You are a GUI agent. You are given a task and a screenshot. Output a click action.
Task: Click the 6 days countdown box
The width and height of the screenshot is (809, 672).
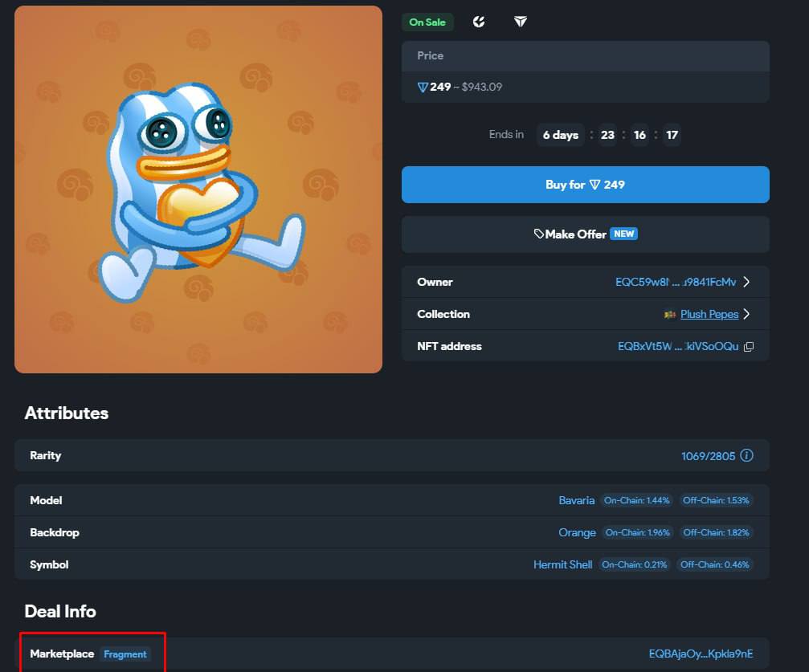click(x=560, y=135)
